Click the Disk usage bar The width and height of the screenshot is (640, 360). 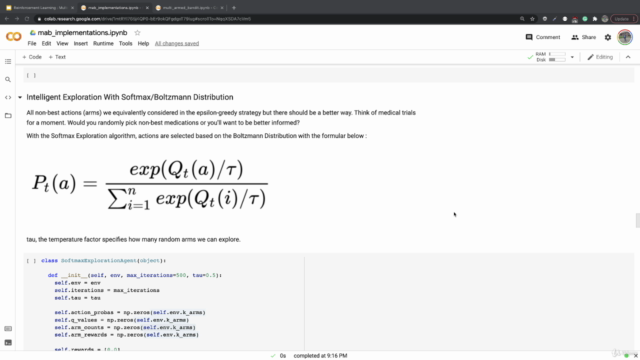tap(557, 60)
